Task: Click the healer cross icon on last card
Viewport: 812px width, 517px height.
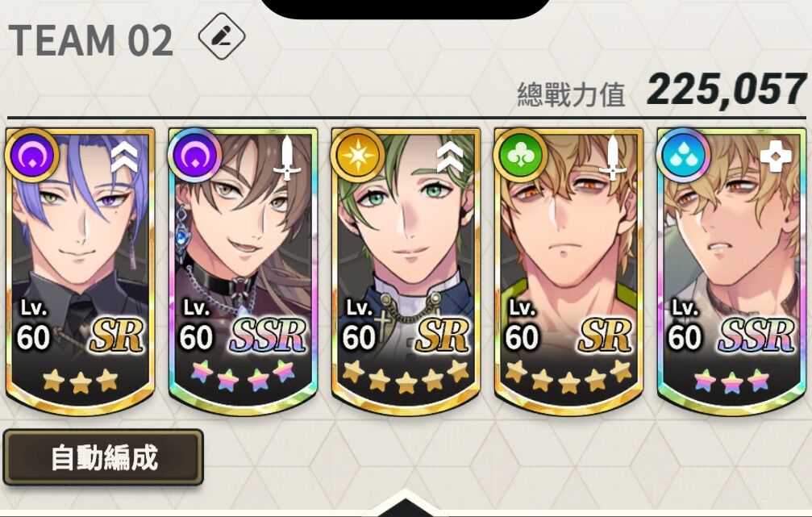Action: pyautogui.click(x=775, y=157)
